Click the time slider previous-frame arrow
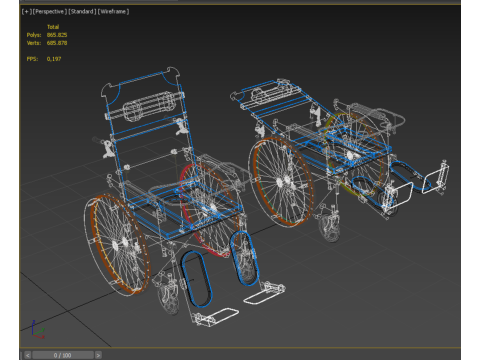 point(28,355)
